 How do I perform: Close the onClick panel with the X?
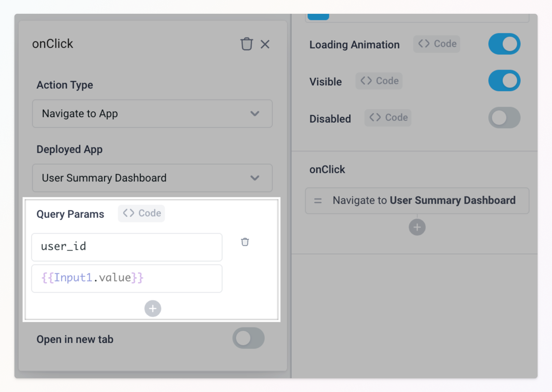pos(265,44)
